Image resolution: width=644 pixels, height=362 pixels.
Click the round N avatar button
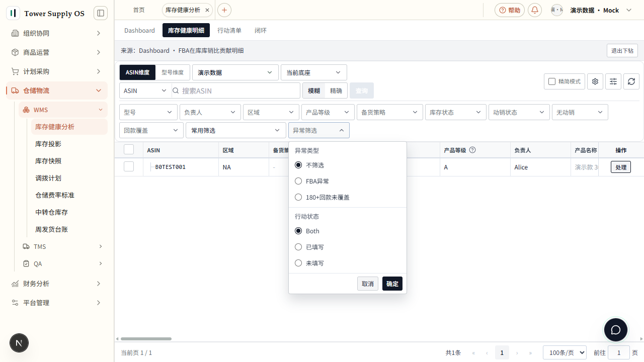19,343
